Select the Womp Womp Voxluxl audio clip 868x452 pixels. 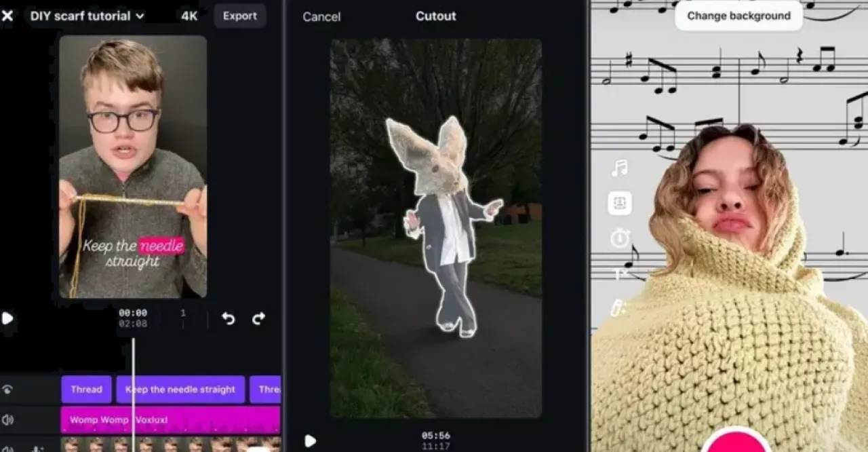(x=170, y=420)
